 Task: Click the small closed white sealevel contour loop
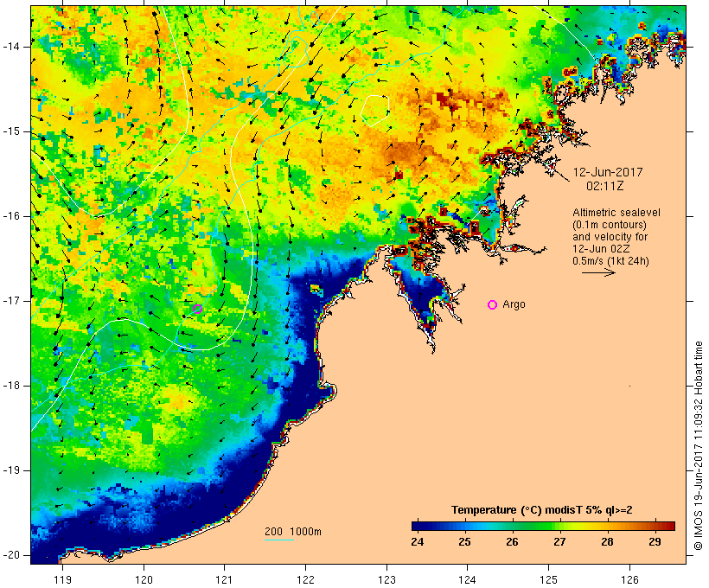(375, 111)
